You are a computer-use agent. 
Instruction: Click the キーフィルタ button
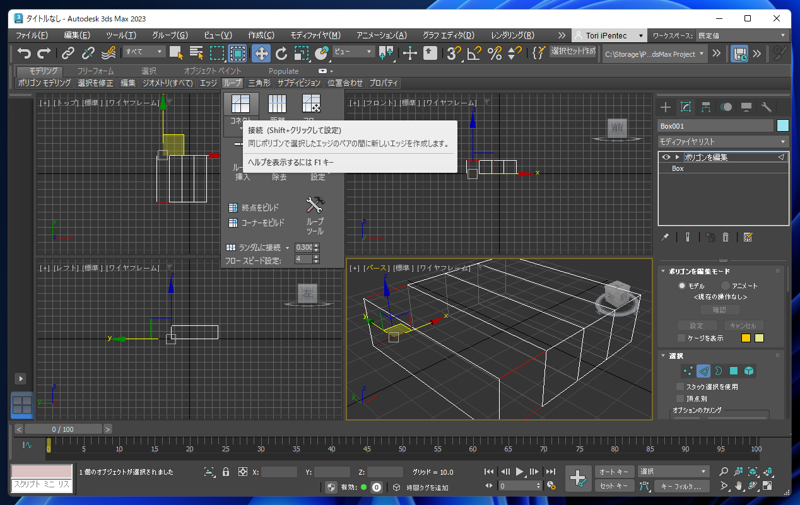coord(681,486)
